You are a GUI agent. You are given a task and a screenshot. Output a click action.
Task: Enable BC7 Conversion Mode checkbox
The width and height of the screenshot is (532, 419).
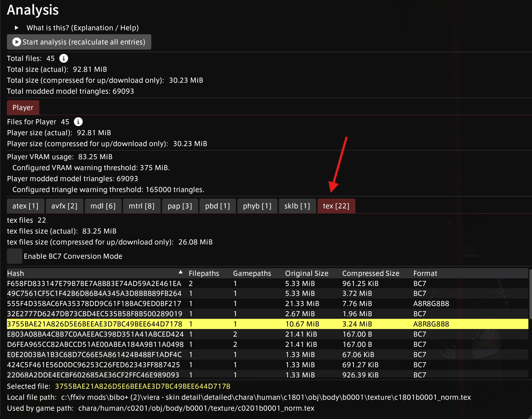[x=15, y=256]
